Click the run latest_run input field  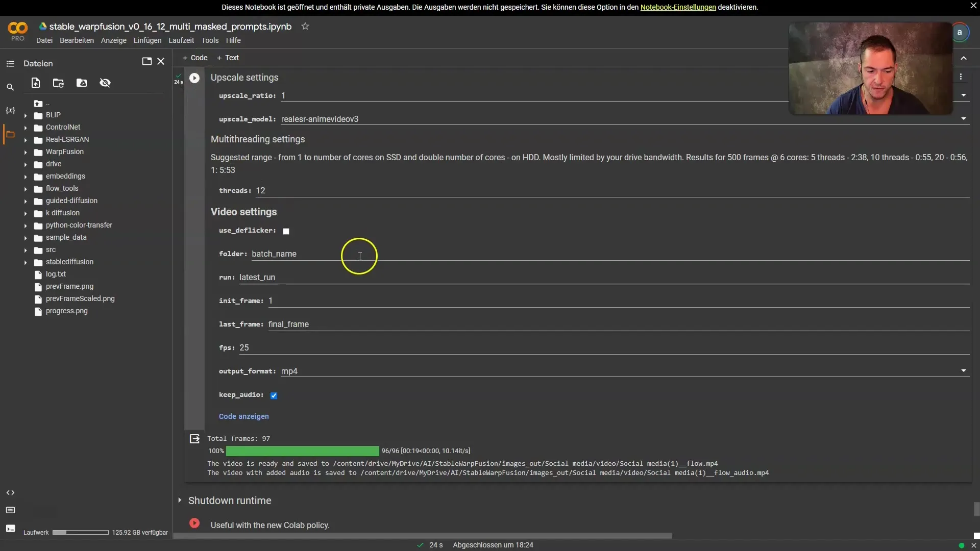coord(604,277)
